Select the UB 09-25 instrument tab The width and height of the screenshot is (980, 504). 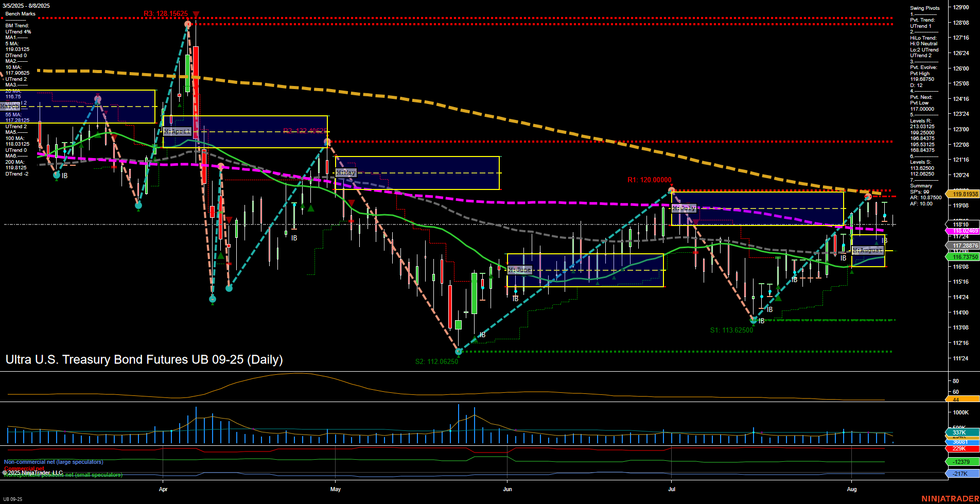[x=13, y=500]
